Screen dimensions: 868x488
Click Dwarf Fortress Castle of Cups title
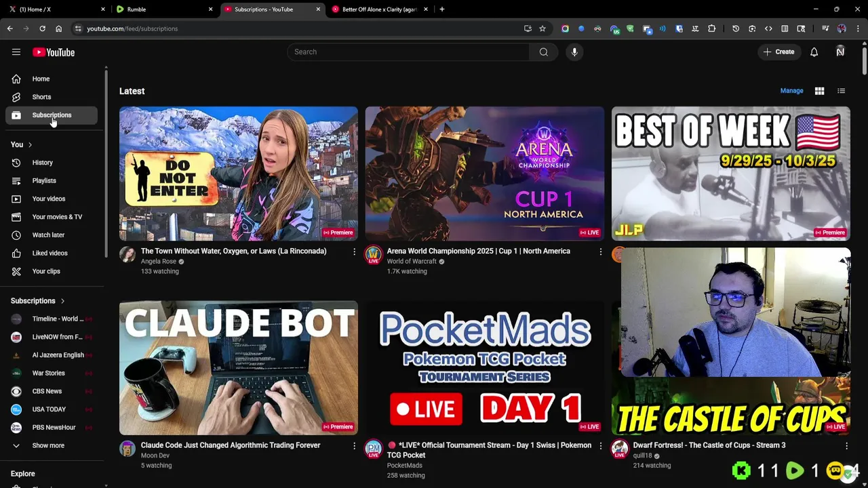[709, 445]
